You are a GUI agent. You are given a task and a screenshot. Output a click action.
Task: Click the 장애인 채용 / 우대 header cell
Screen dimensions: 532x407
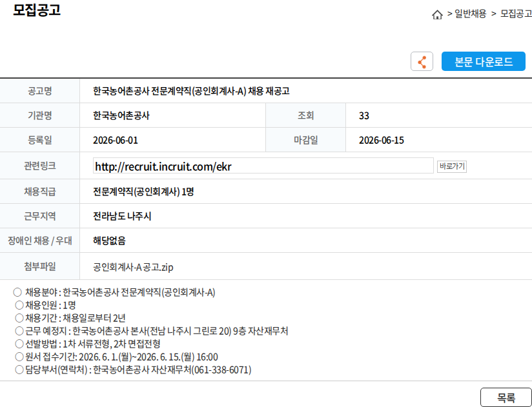click(39, 241)
